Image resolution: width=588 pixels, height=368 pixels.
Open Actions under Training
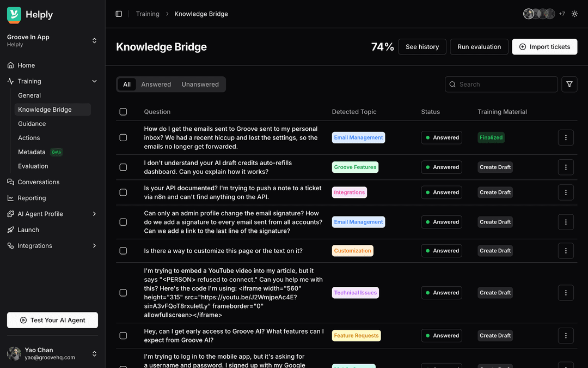(52, 138)
